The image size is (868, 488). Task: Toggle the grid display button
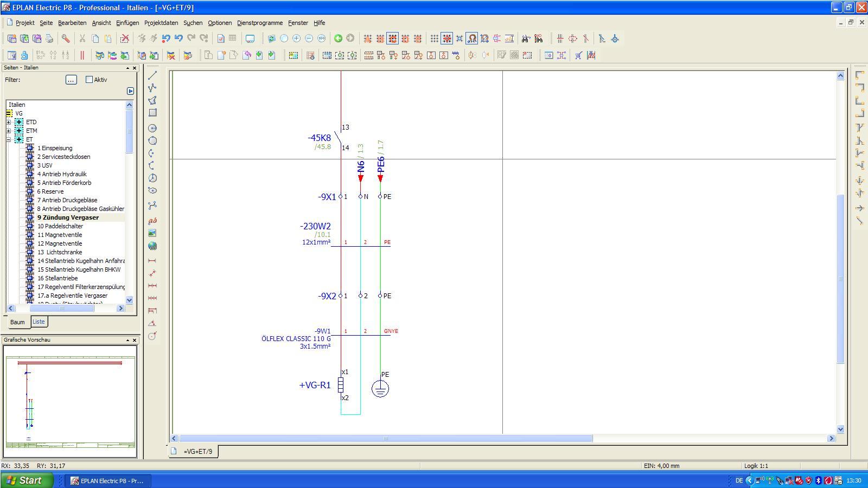434,38
